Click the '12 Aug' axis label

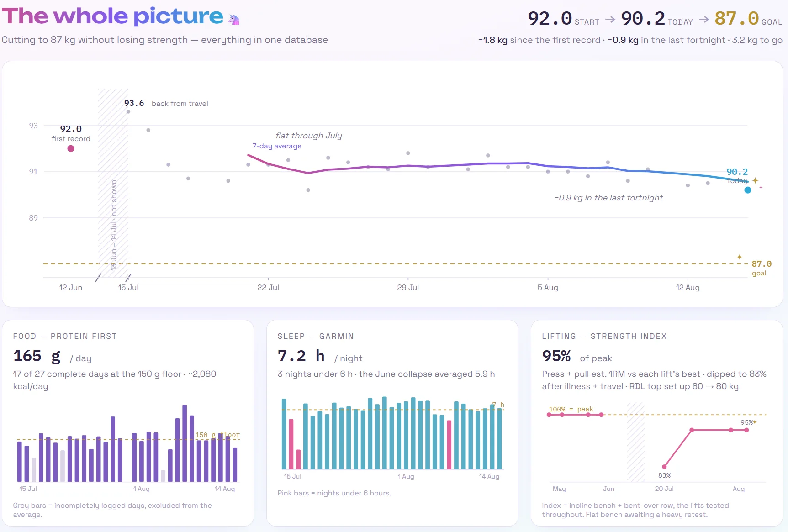[x=688, y=287]
